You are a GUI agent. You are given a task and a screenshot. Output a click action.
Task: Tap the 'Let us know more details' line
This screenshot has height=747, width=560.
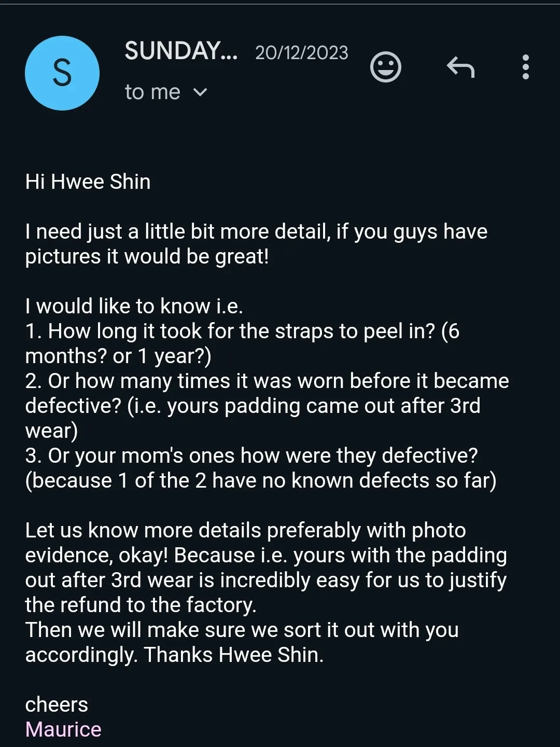[245, 531]
